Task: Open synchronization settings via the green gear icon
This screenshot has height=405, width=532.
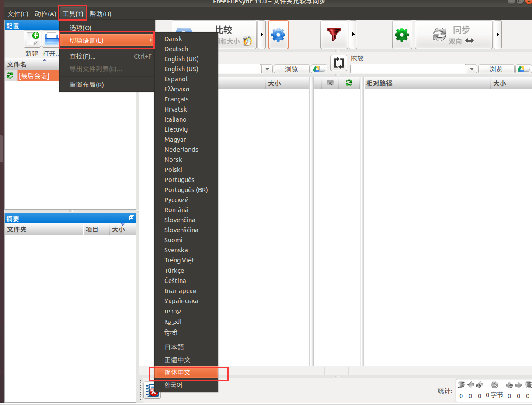Action: [x=402, y=34]
